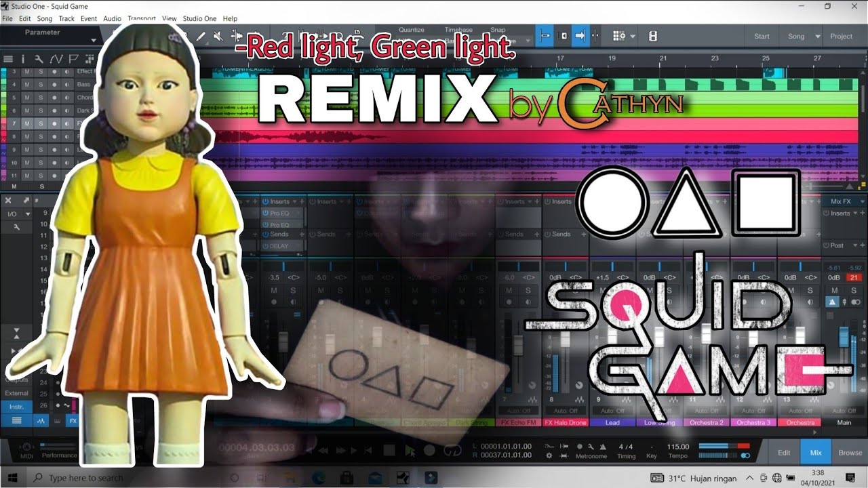Toggle Autoscroll in the top toolbar
Viewport: 868px width, 488px height.
[x=545, y=36]
